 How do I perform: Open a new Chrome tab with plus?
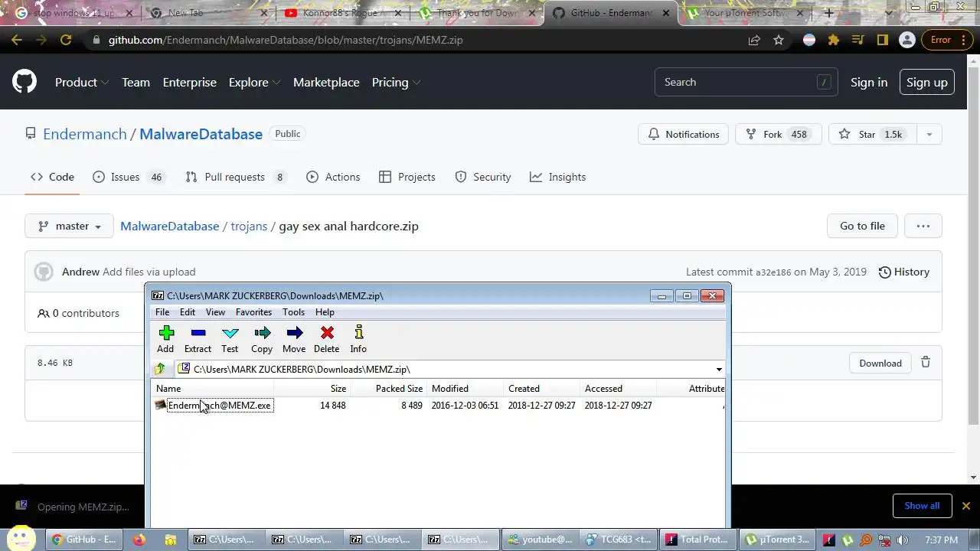click(828, 13)
